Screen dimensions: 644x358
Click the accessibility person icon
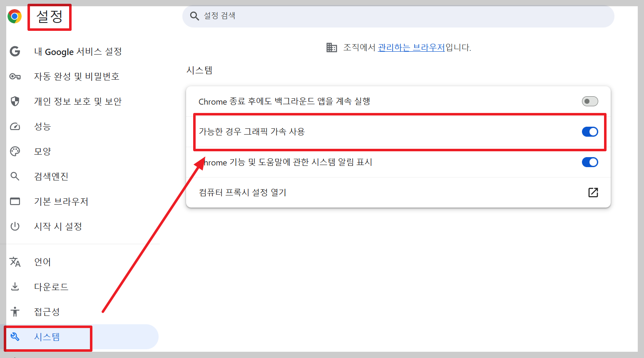[x=15, y=311]
